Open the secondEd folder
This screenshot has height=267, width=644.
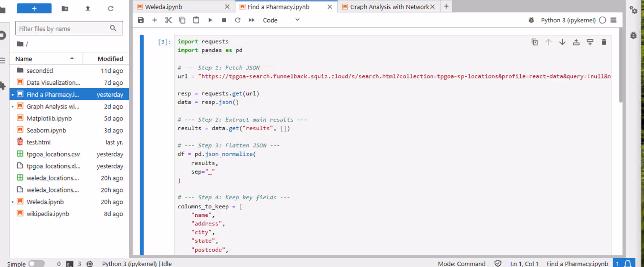69,71
